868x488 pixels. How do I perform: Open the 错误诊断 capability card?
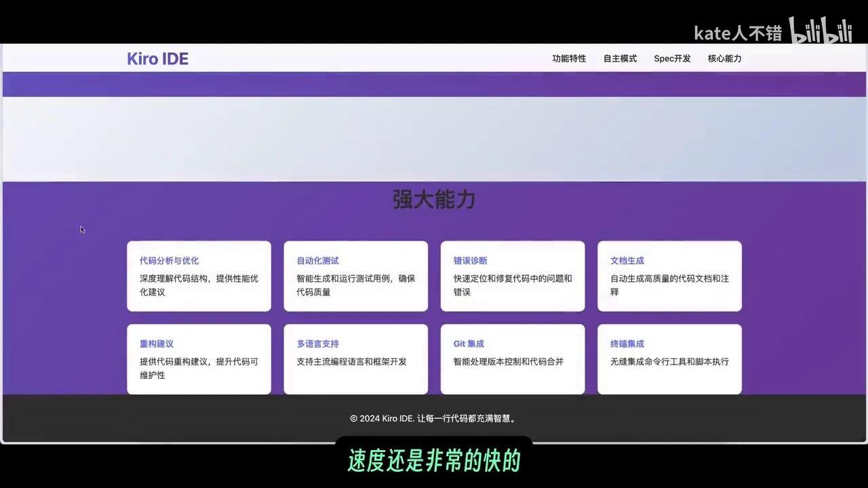click(x=512, y=276)
